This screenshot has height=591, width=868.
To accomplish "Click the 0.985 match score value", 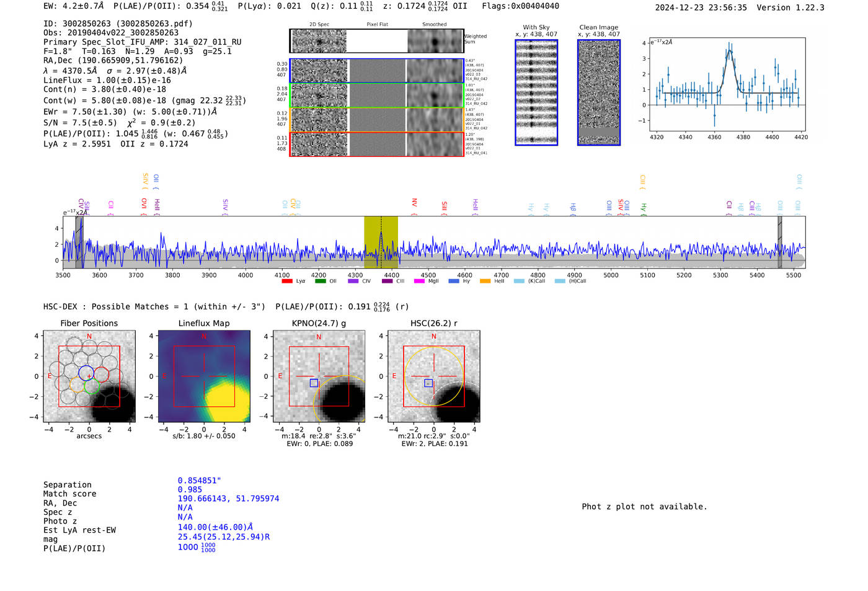I will (190, 490).
